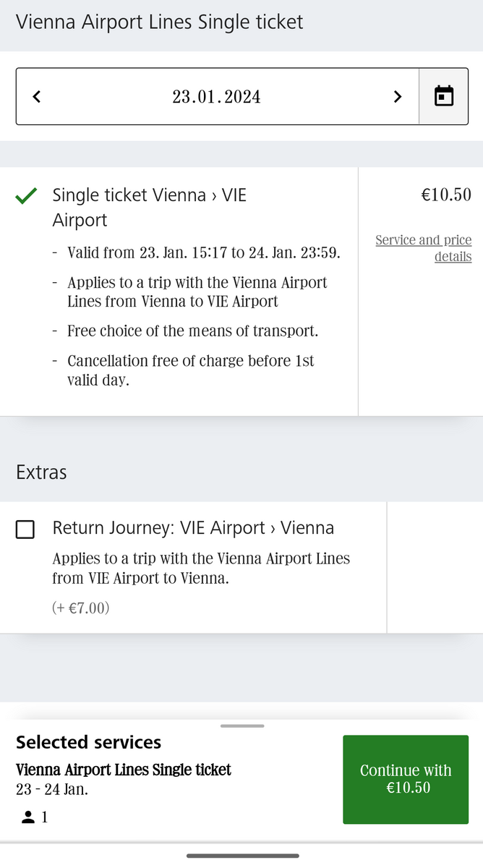Open Service and price details link
This screenshot has height=868, width=483.
(424, 248)
